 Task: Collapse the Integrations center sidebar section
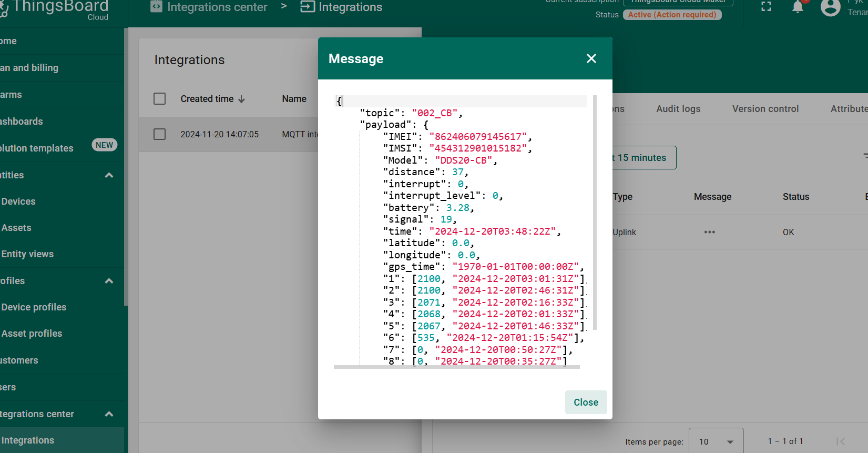[x=109, y=414]
